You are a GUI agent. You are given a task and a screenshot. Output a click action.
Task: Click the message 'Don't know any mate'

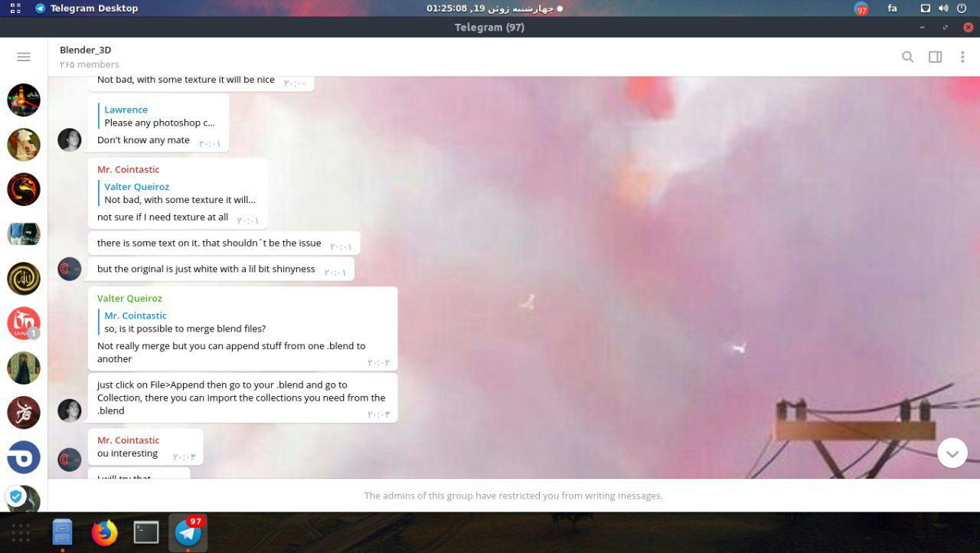click(143, 140)
